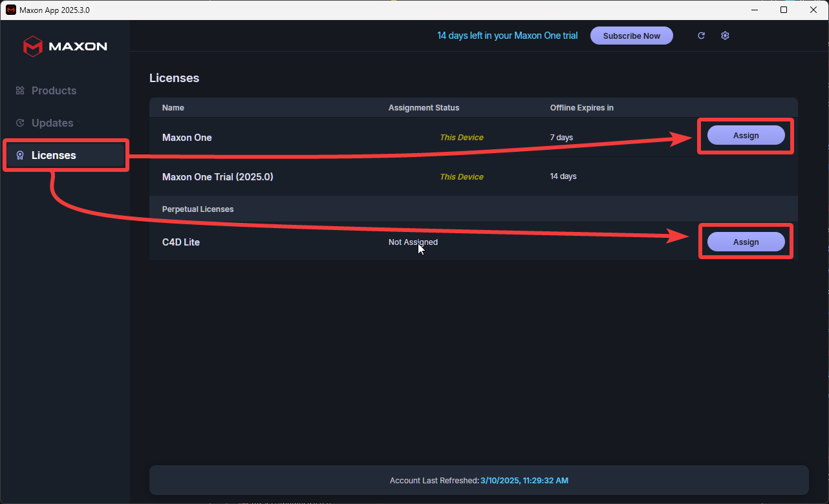Viewport: 829px width, 504px height.
Task: Click This Device status for Maxon One Trial
Action: pos(462,176)
